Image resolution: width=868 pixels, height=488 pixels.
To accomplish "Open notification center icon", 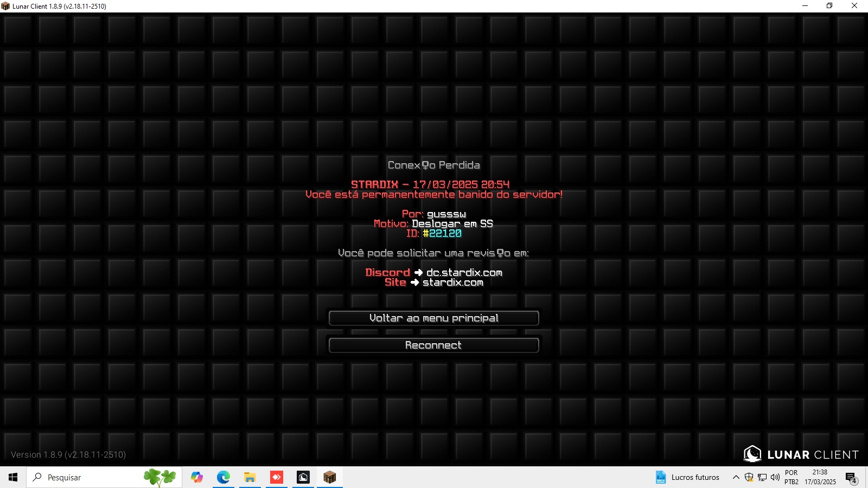I will click(851, 477).
